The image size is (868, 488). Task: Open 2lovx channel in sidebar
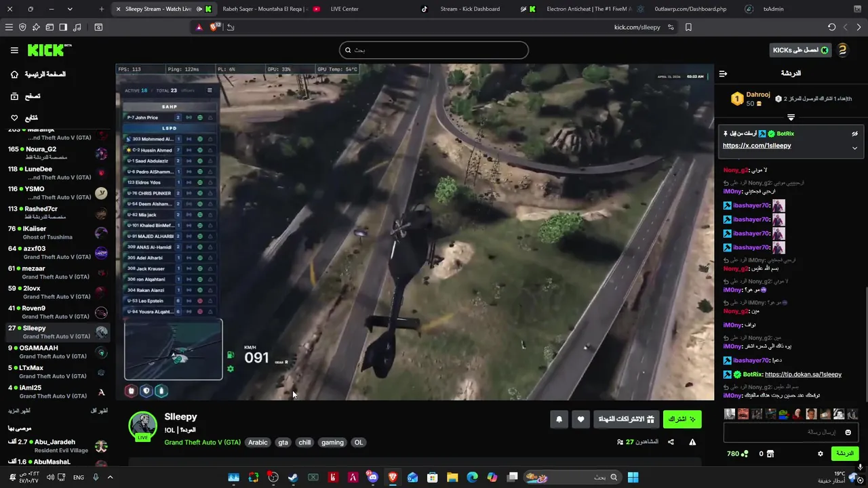point(58,292)
